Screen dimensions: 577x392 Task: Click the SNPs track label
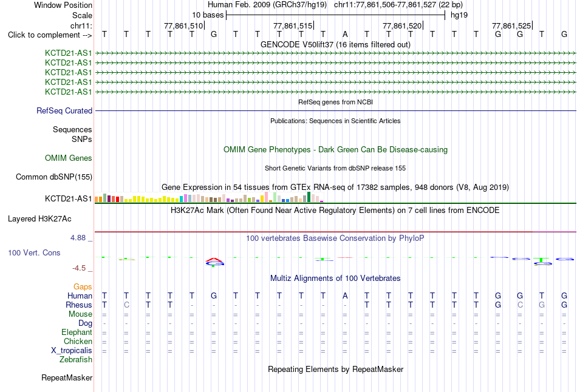pos(82,140)
